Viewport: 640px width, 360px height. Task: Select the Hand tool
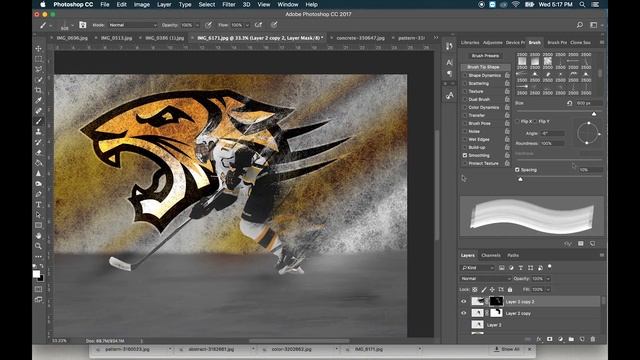coord(38,236)
